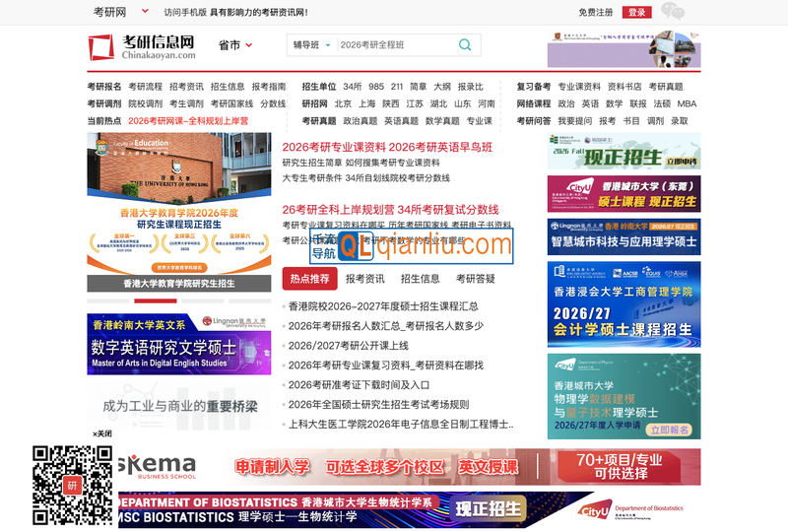
Task: Click 北京 under 研招网
Action: coord(343,103)
